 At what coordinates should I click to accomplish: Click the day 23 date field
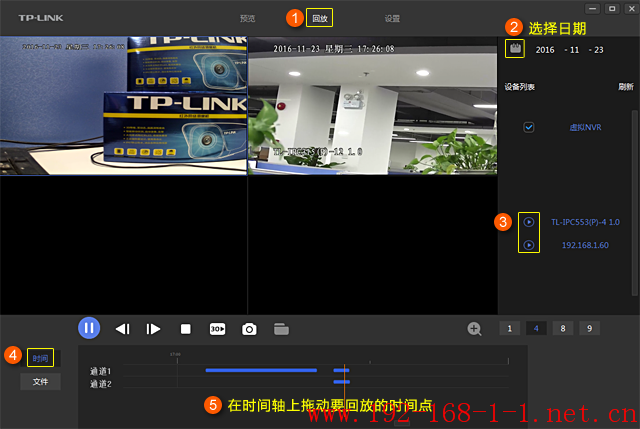(599, 50)
